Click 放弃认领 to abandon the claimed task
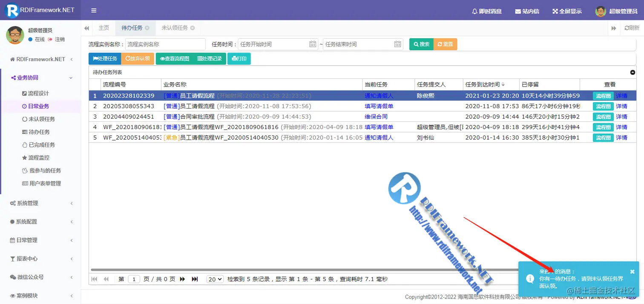The height and width of the screenshot is (304, 644). pos(138,59)
